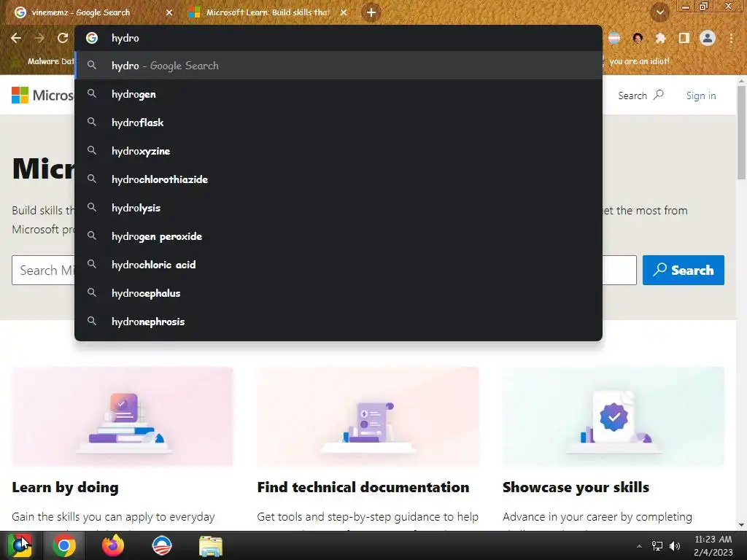Go back using the browser back arrow
Viewport: 747px width, 560px height.
16,38
